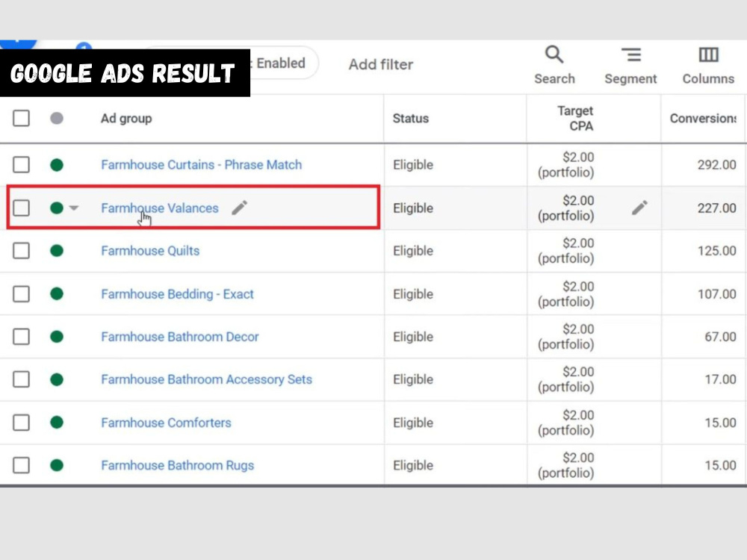This screenshot has width=747, height=560.
Task: Open the Farmhouse Comforters ad group
Action: 166,423
